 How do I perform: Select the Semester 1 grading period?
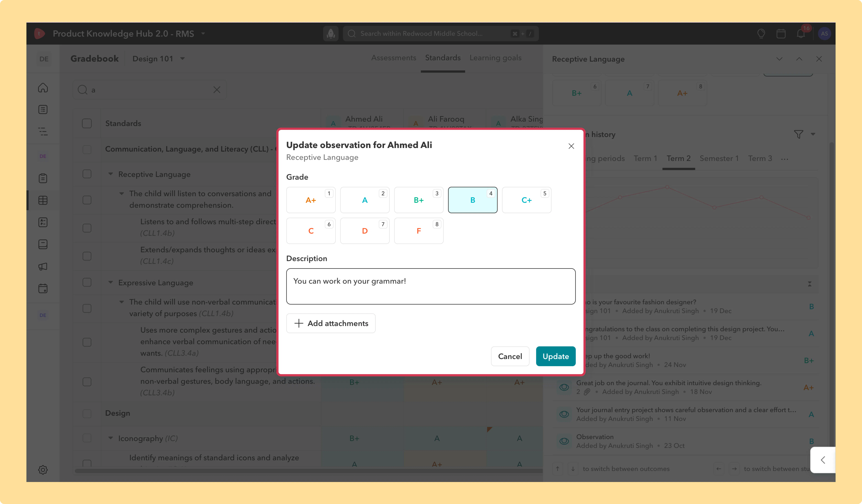[719, 159]
